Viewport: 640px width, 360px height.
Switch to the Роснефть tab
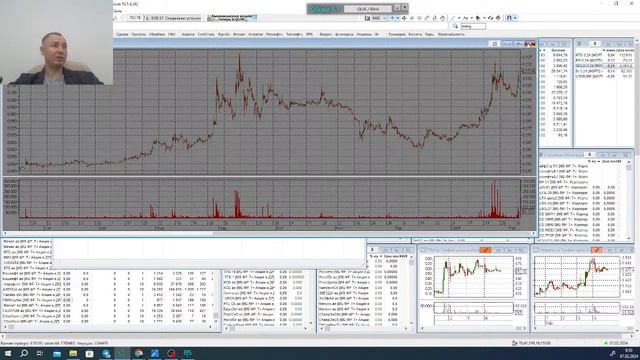(x=274, y=35)
